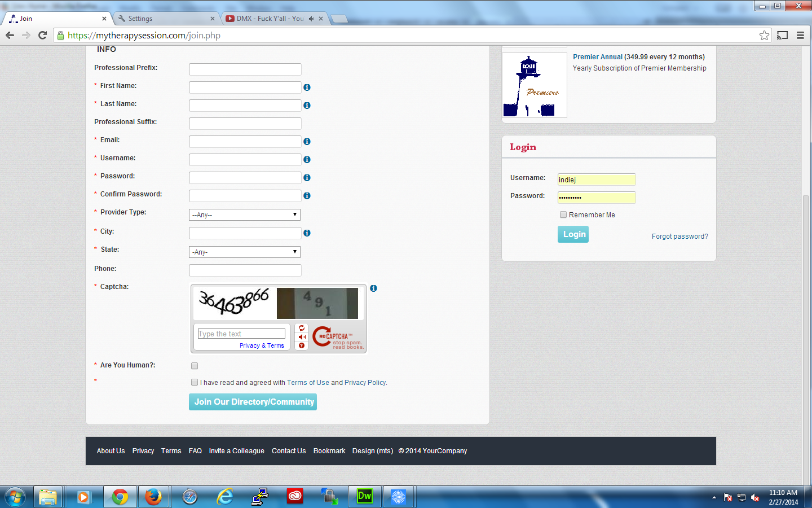Enable the Remember Me checkbox
The height and width of the screenshot is (508, 812).
(x=563, y=214)
